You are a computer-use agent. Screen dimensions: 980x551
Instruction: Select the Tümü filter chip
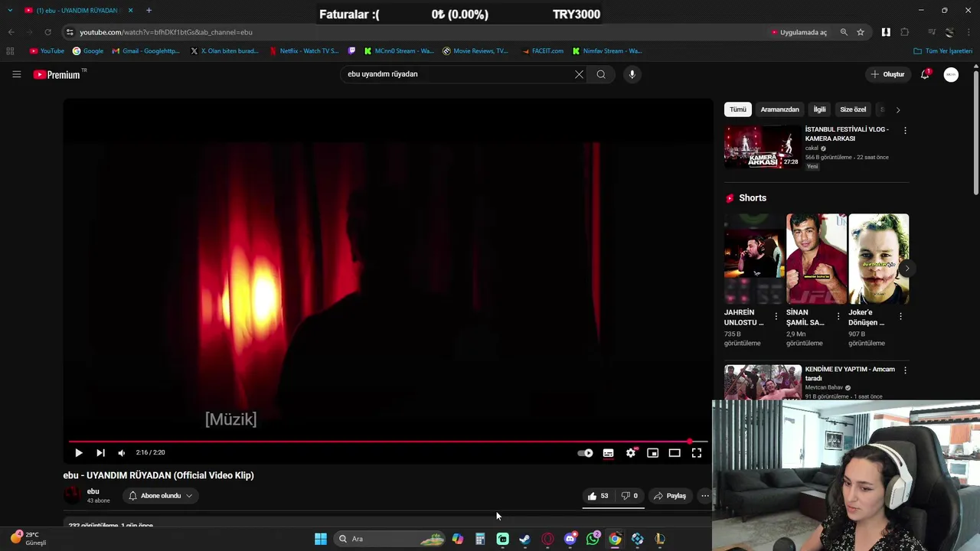coord(738,109)
